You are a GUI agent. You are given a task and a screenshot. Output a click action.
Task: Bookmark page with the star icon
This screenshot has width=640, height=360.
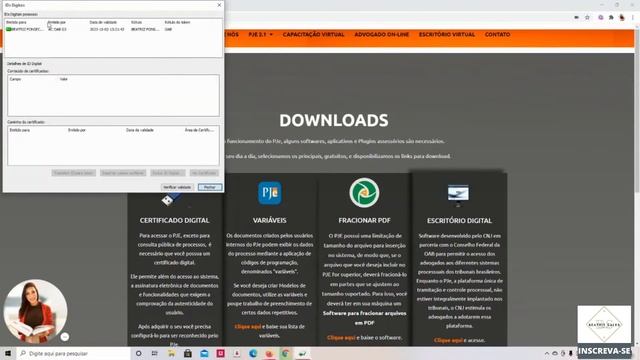tap(587, 18)
